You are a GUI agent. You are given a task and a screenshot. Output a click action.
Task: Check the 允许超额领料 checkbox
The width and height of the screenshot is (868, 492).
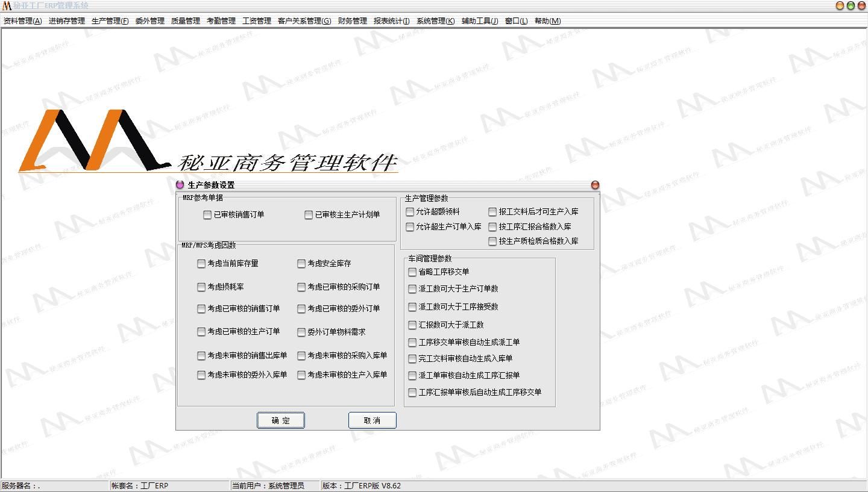(x=410, y=211)
